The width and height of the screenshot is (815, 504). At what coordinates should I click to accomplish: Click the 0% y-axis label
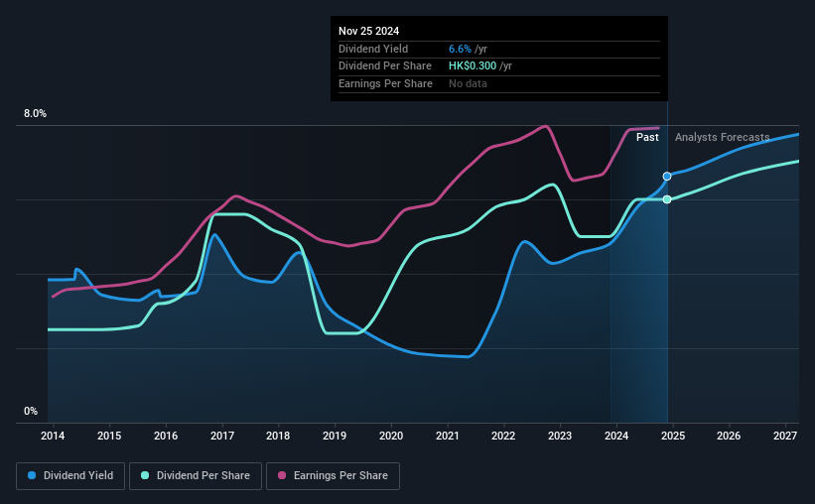(x=31, y=411)
